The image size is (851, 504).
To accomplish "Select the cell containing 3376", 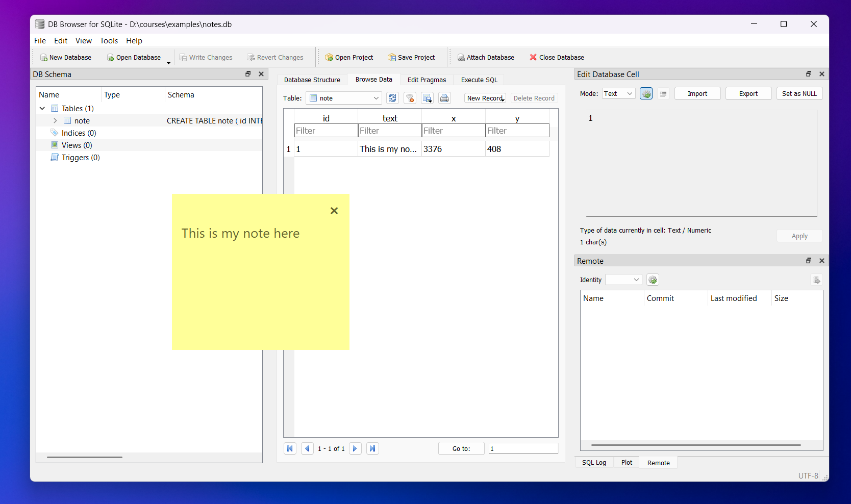I will coord(454,149).
